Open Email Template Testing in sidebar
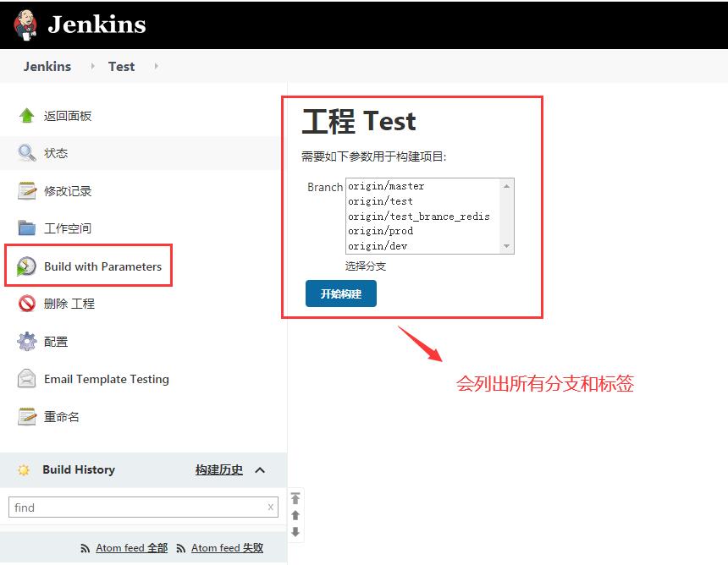Screen dimensions: 728x565 [107, 380]
